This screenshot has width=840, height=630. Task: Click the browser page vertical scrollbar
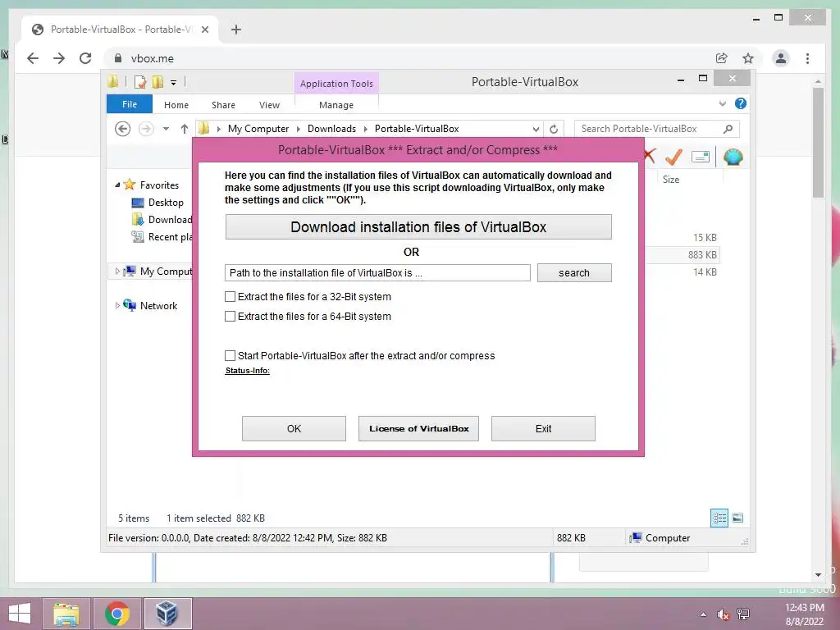pos(818,142)
